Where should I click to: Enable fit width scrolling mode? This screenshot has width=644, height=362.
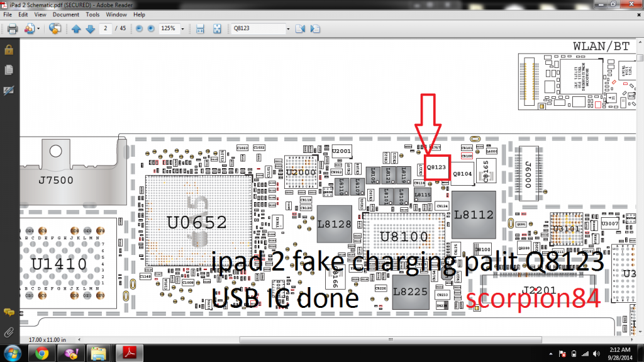(201, 29)
